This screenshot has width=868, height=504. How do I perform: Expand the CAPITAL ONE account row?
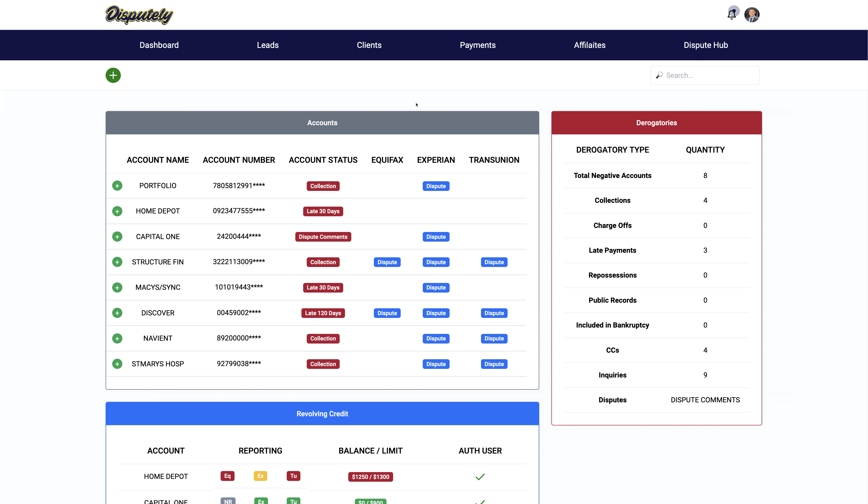[x=117, y=237]
